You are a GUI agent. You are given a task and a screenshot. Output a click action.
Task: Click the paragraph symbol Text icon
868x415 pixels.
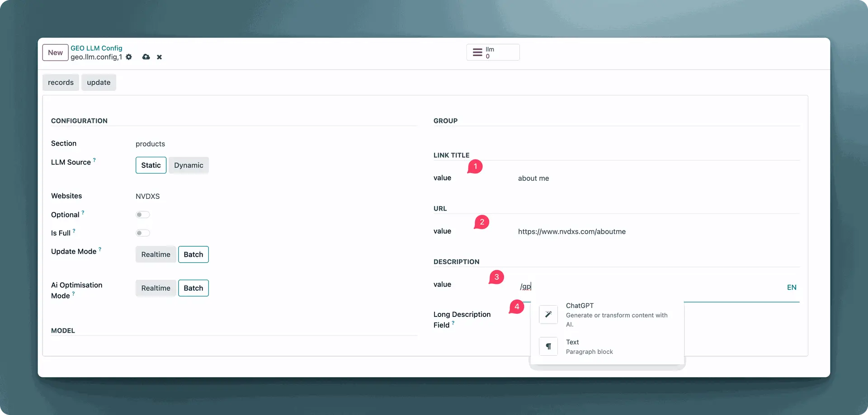click(548, 347)
